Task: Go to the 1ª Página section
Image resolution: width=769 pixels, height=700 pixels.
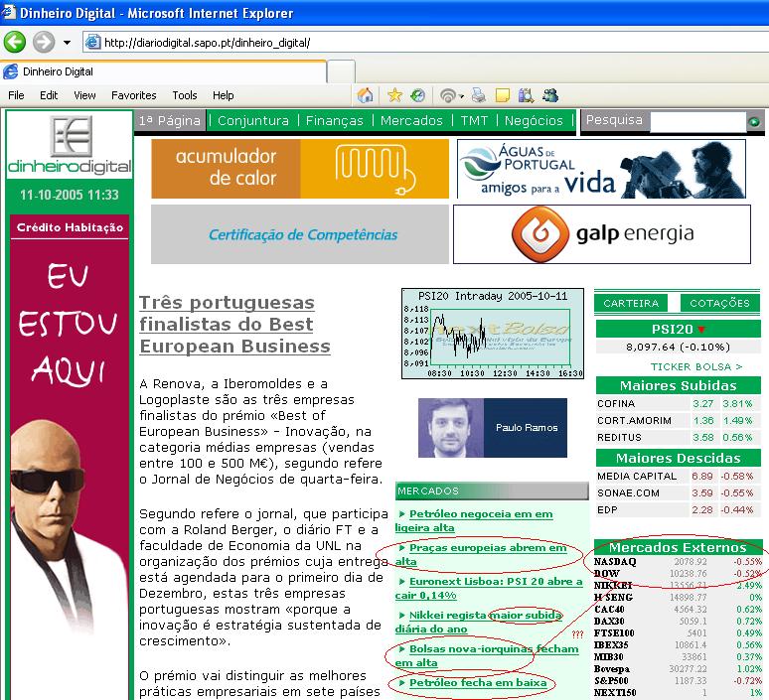Action: (x=169, y=120)
